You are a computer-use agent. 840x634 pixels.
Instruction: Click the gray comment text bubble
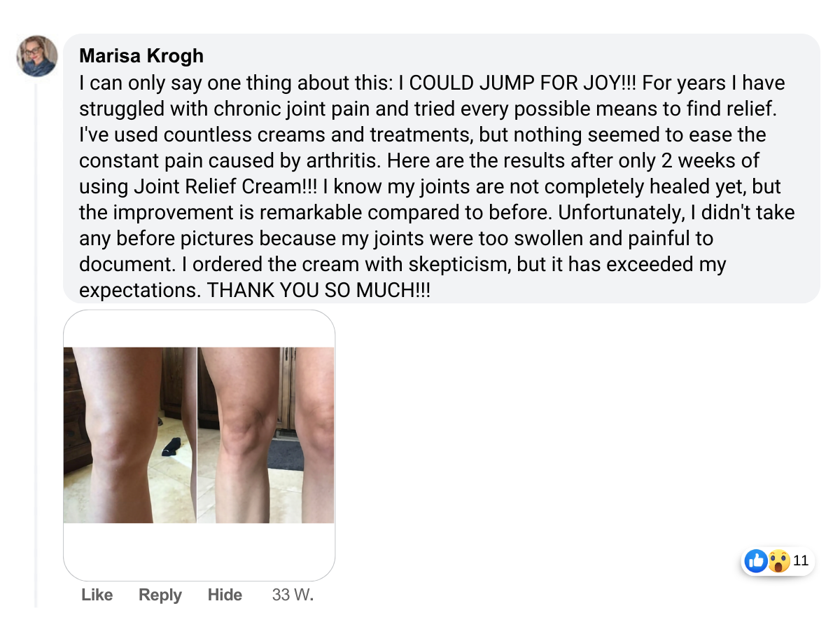tap(441, 169)
